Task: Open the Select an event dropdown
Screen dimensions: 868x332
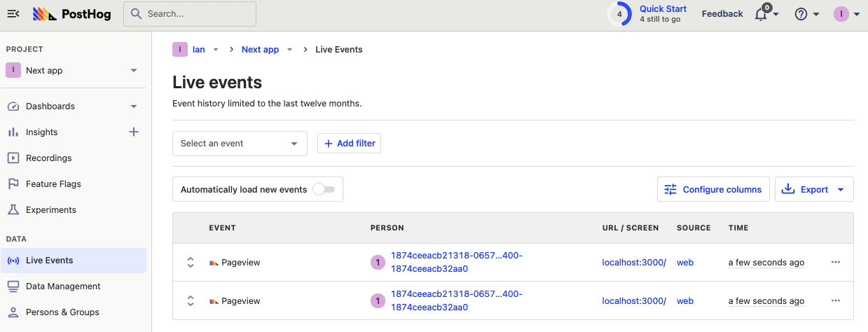Action: 240,144
